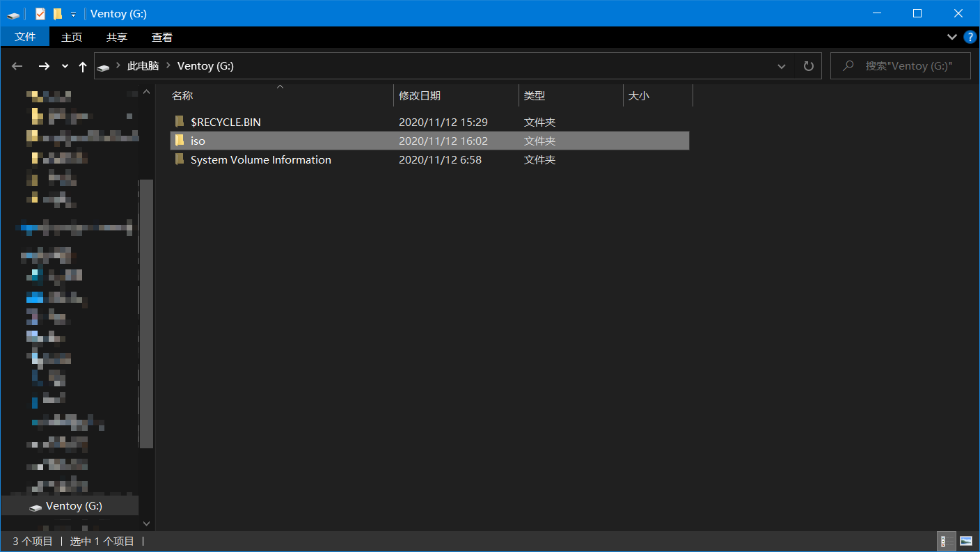This screenshot has width=980, height=552.
Task: Click the Back navigation arrow
Action: click(x=17, y=66)
